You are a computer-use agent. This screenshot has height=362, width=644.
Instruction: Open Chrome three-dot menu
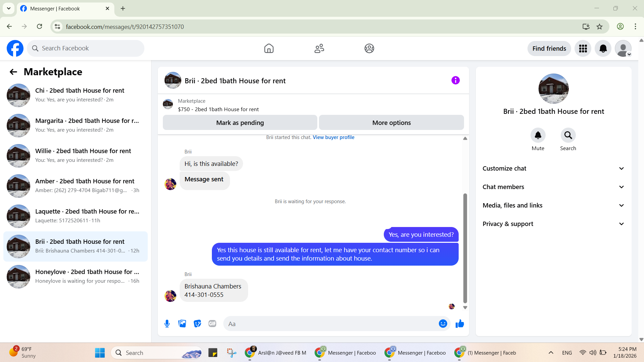point(635,27)
